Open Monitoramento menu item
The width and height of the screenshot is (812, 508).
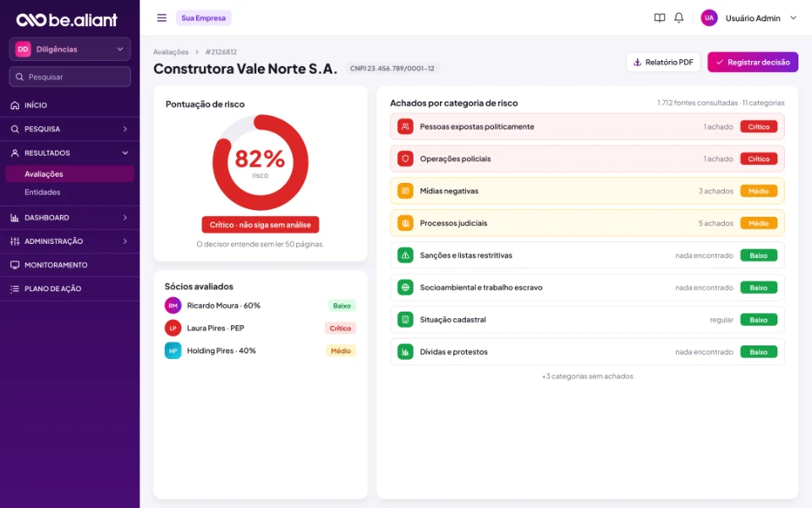70,265
